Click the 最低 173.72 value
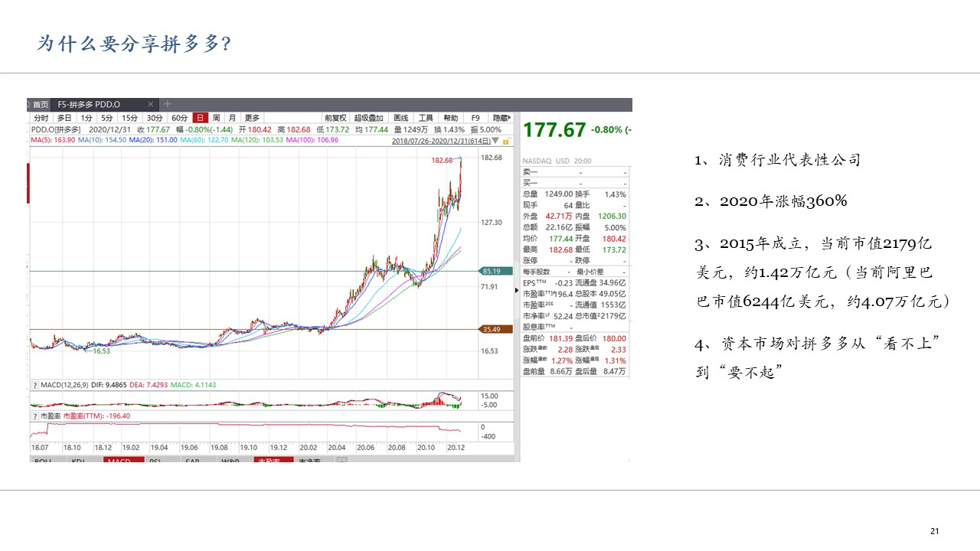The width and height of the screenshot is (980, 551). pos(614,249)
